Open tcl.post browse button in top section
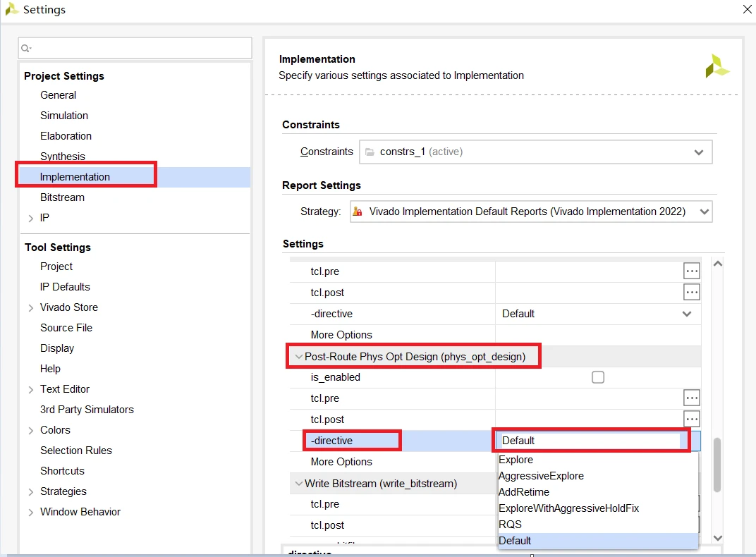This screenshot has height=557, width=756. (x=691, y=292)
